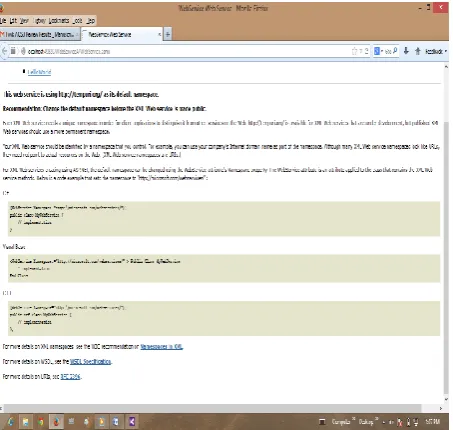Image resolution: width=453 pixels, height=430 pixels.
Task: Bookmark this page with the star icon
Action: click(354, 51)
